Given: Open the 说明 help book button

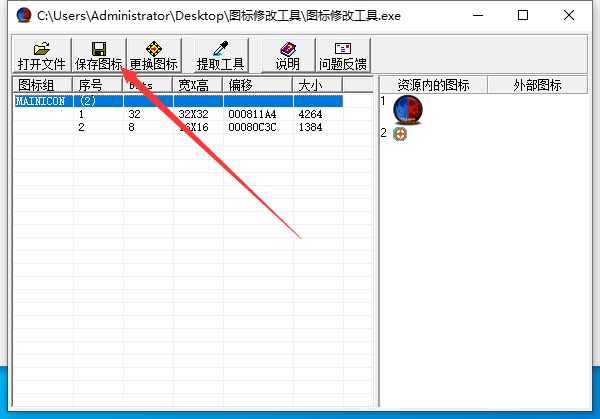Looking at the screenshot, I should (x=287, y=55).
